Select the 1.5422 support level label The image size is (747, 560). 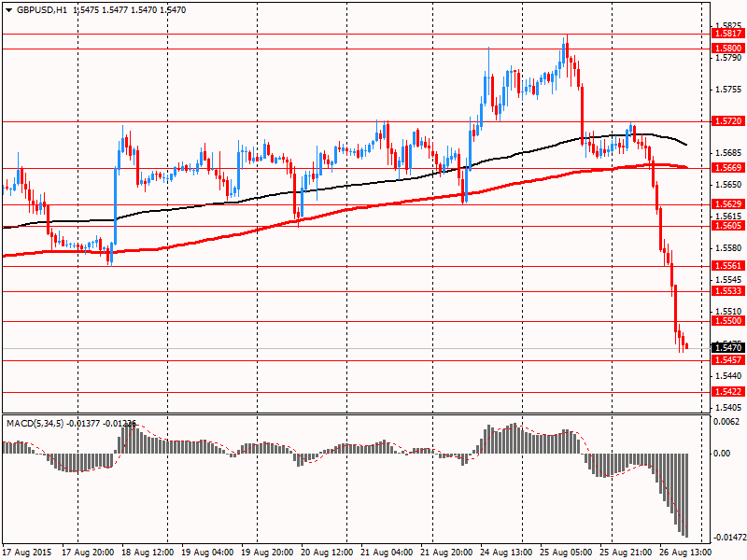728,392
